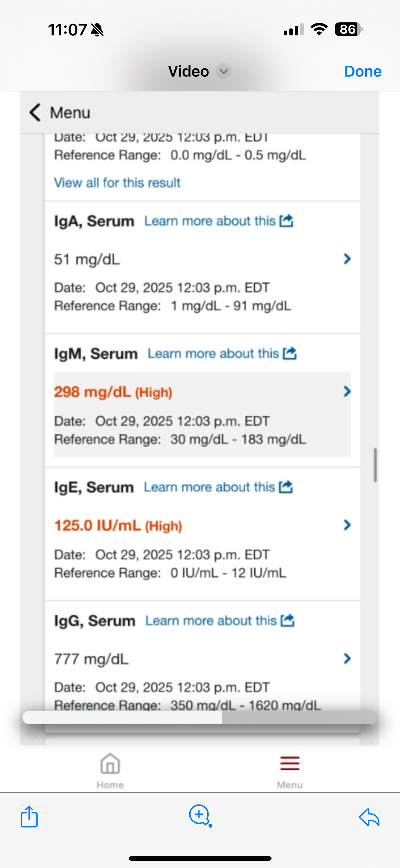Screen dimensions: 400x868
Task: Tap the reply arrow icon
Action: (x=369, y=817)
